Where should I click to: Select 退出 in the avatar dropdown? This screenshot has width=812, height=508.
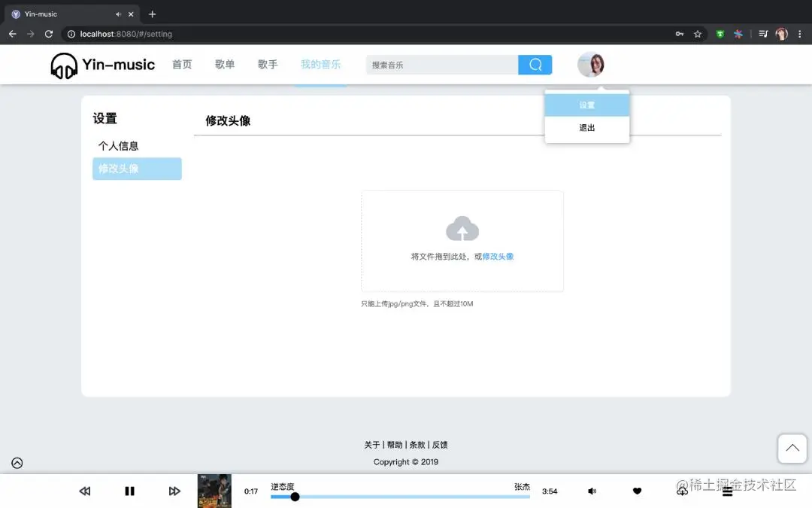click(587, 128)
